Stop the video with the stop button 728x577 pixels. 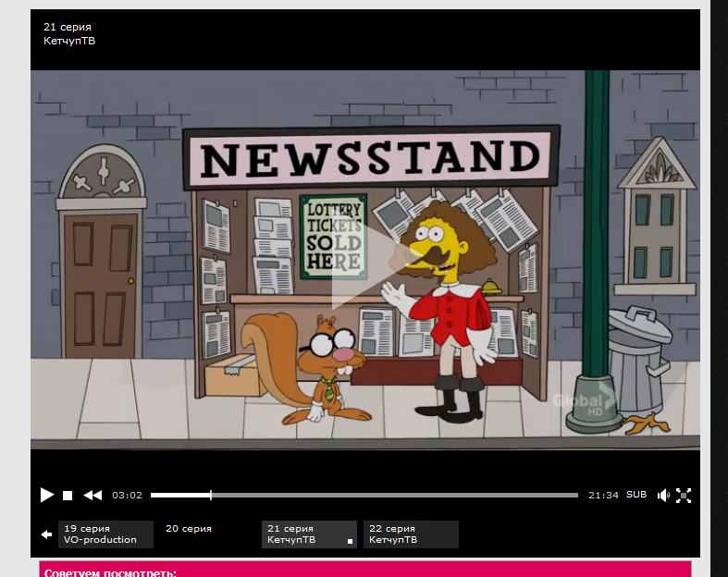pos(68,496)
